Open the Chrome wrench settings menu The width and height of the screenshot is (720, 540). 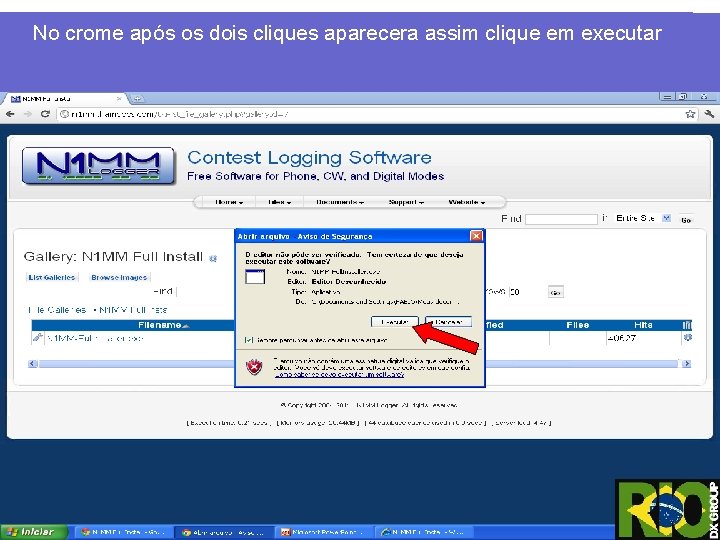(709, 114)
